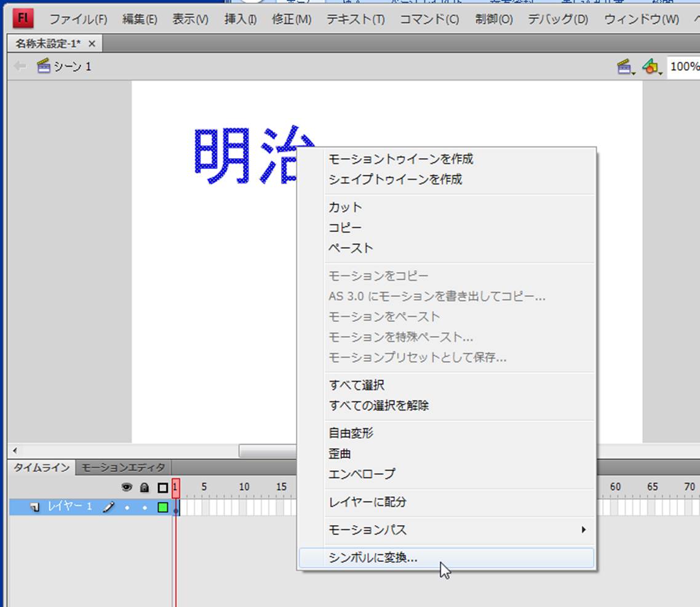Switch to the モーションエディタ tab
Viewport: 700px width, 607px height.
[124, 467]
